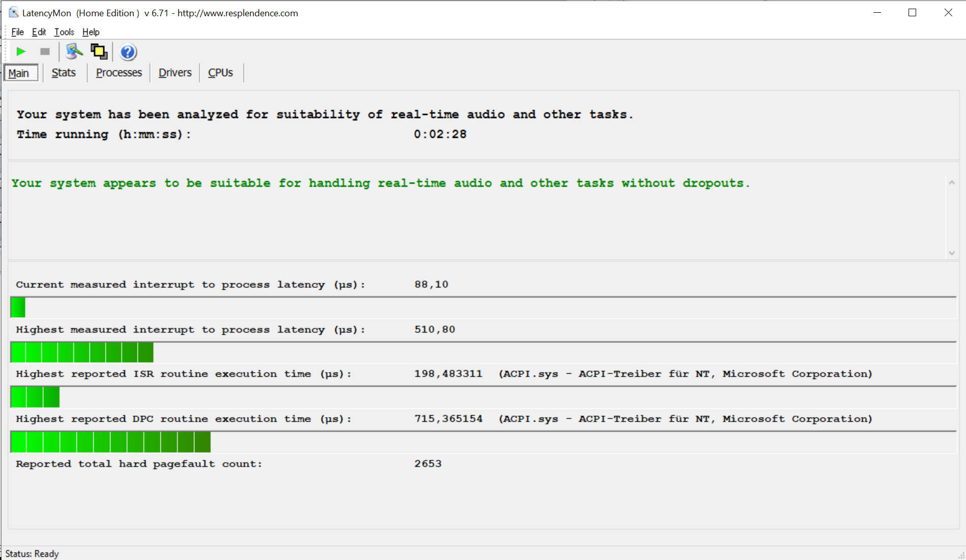966x560 pixels.
Task: Click the highest latency value 510,80
Action: pyautogui.click(x=435, y=329)
